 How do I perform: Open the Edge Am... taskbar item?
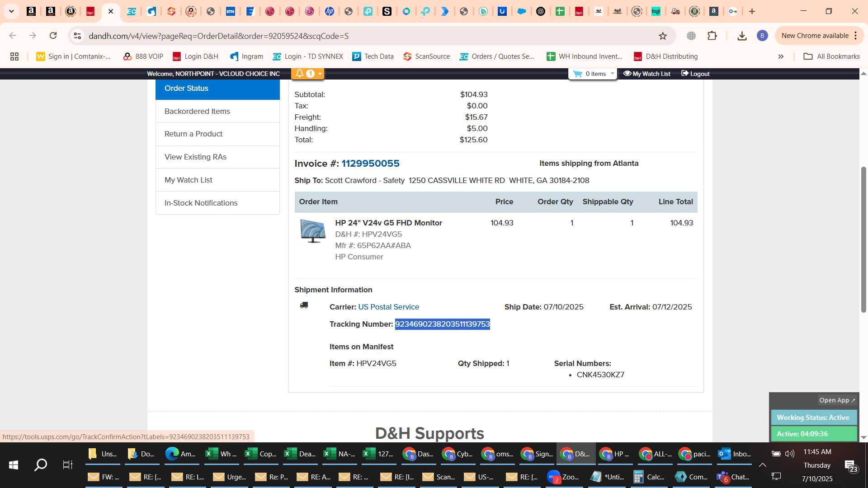(x=180, y=454)
